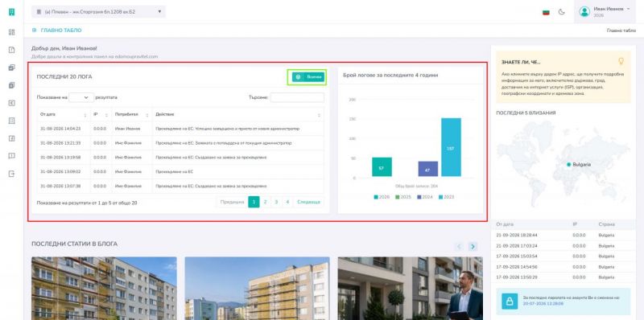Focus the Търсене search field

coord(297,97)
